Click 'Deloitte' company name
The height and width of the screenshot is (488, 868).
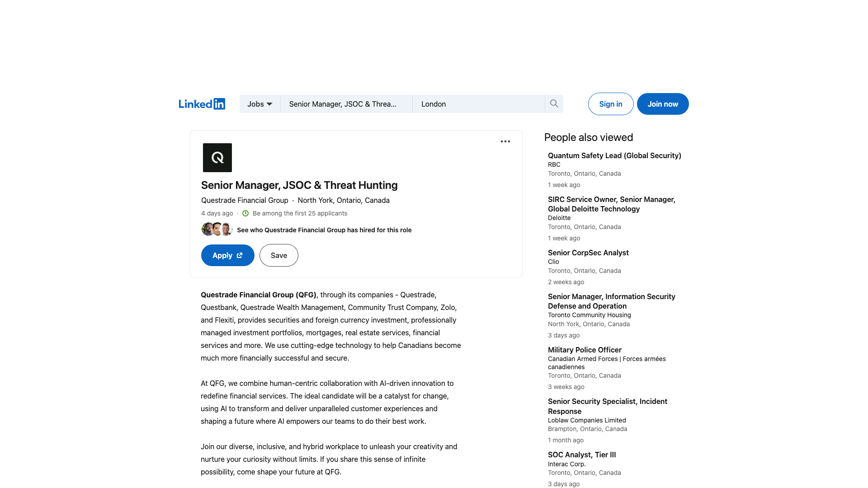pos(559,218)
